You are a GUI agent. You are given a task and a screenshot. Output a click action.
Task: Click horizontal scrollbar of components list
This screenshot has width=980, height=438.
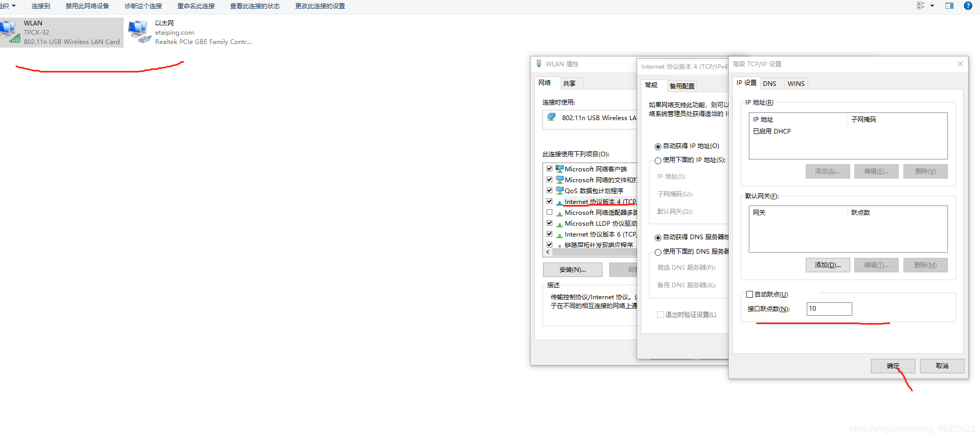[595, 252]
